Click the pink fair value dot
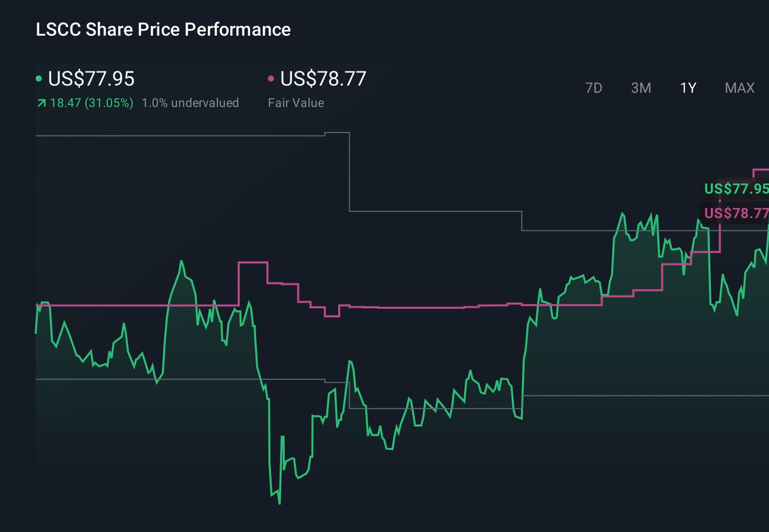 (x=271, y=79)
